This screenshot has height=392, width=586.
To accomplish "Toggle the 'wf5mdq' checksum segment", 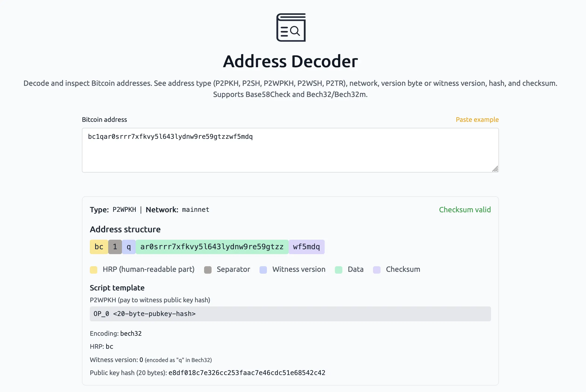I will [x=306, y=247].
